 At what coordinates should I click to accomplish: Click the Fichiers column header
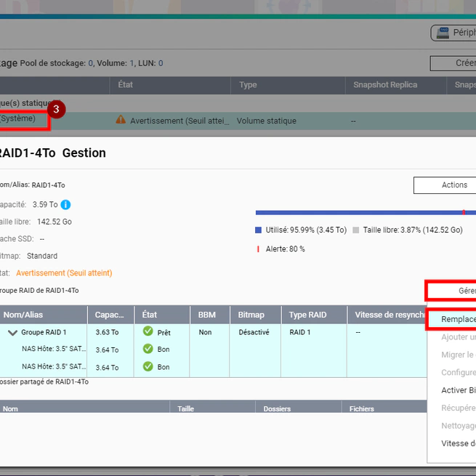coord(384,407)
